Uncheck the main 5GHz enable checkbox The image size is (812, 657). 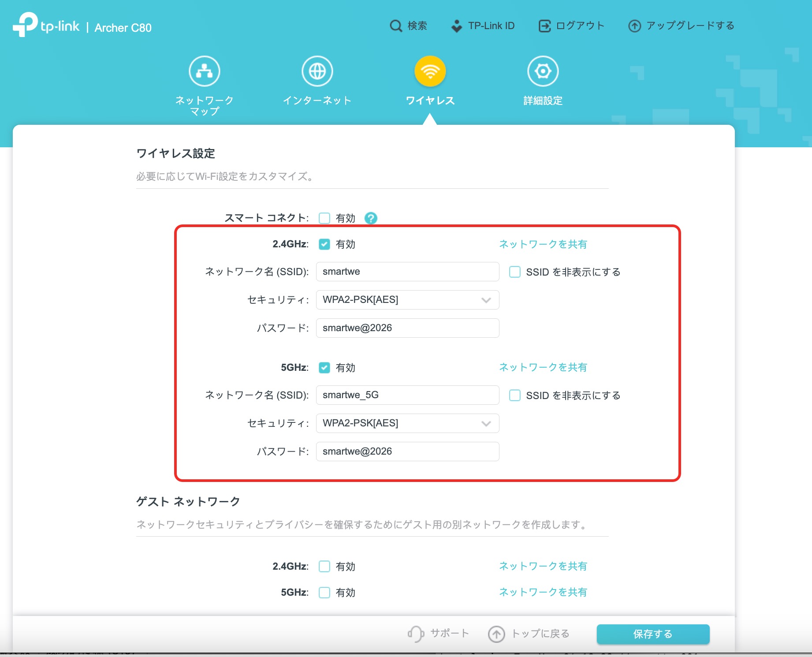[324, 368]
